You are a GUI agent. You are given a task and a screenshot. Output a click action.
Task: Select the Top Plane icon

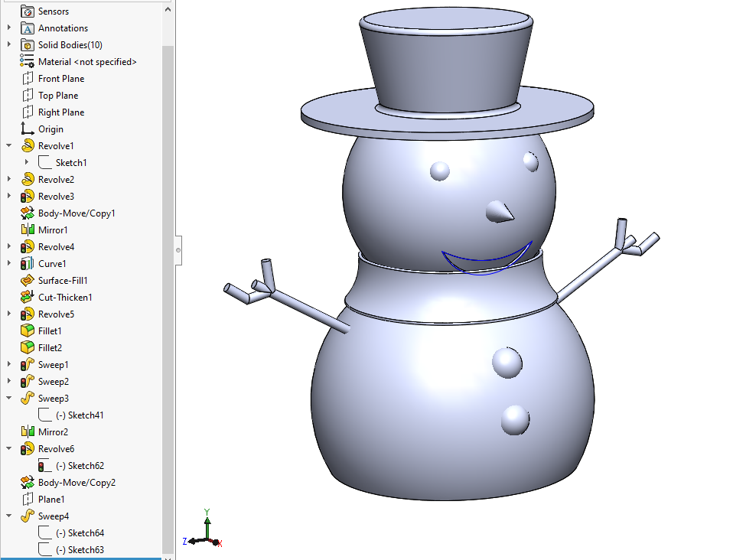coord(28,96)
